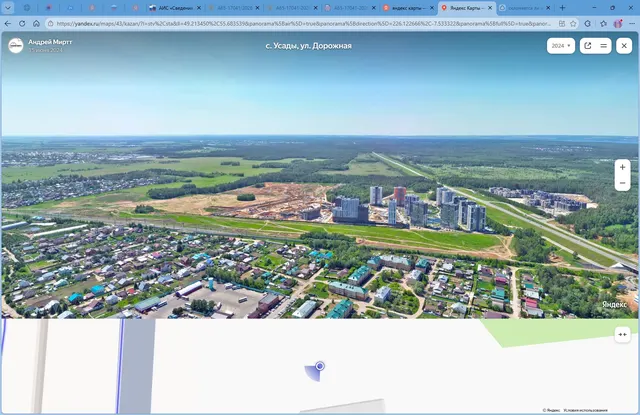Switch to the first pinned globe tab

27,8
